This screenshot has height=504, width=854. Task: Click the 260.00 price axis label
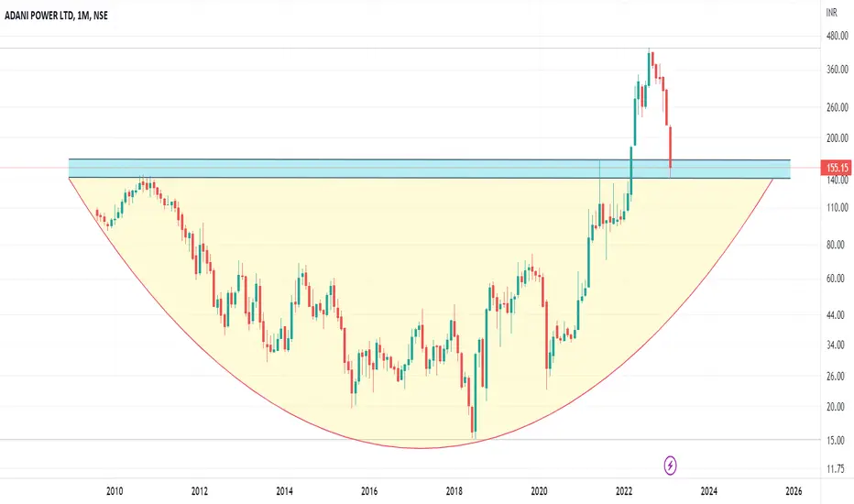[838, 107]
